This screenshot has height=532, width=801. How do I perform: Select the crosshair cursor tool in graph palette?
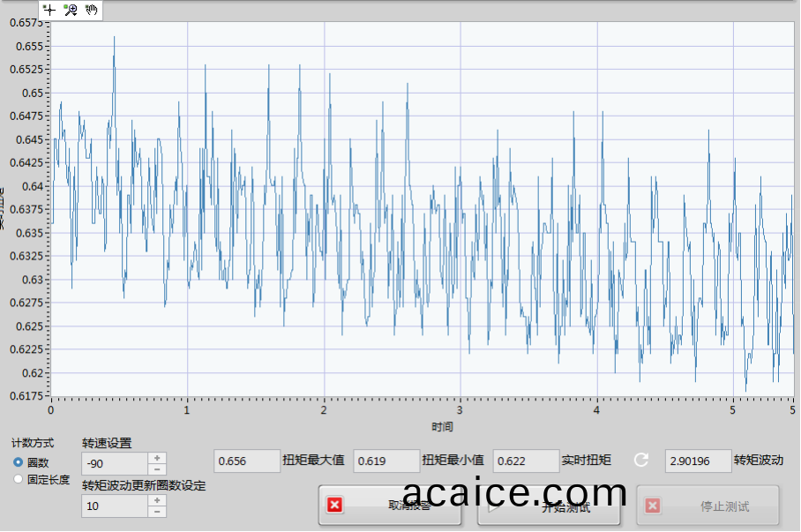click(50, 10)
